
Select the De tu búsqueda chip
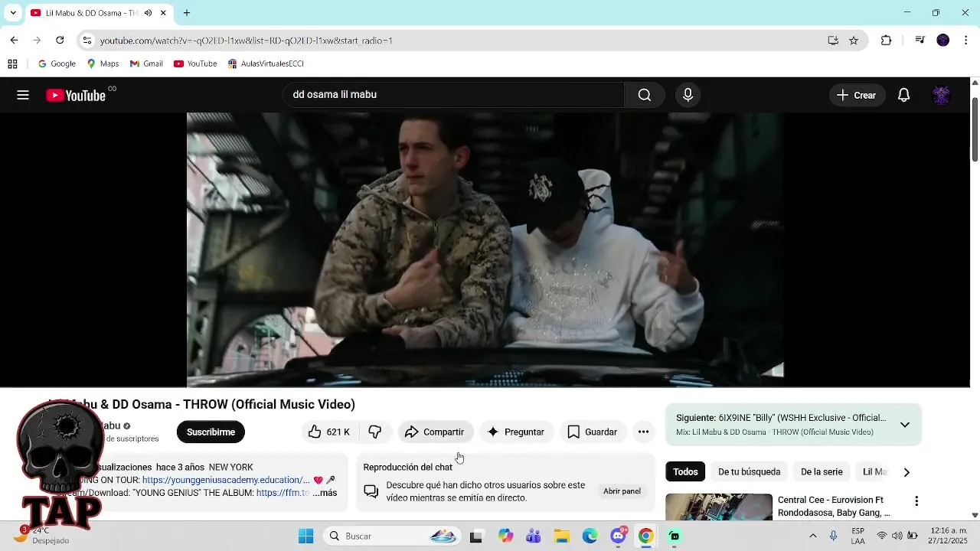[749, 472]
